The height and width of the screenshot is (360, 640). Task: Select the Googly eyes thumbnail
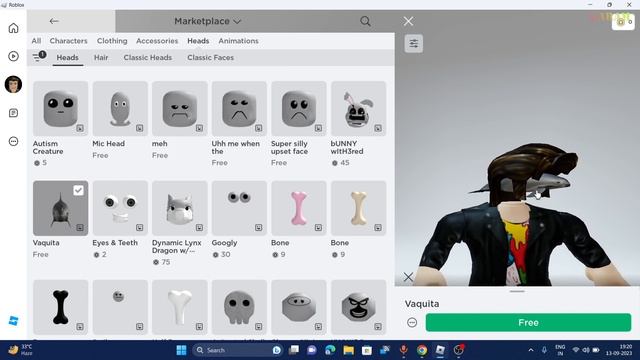[x=239, y=208]
